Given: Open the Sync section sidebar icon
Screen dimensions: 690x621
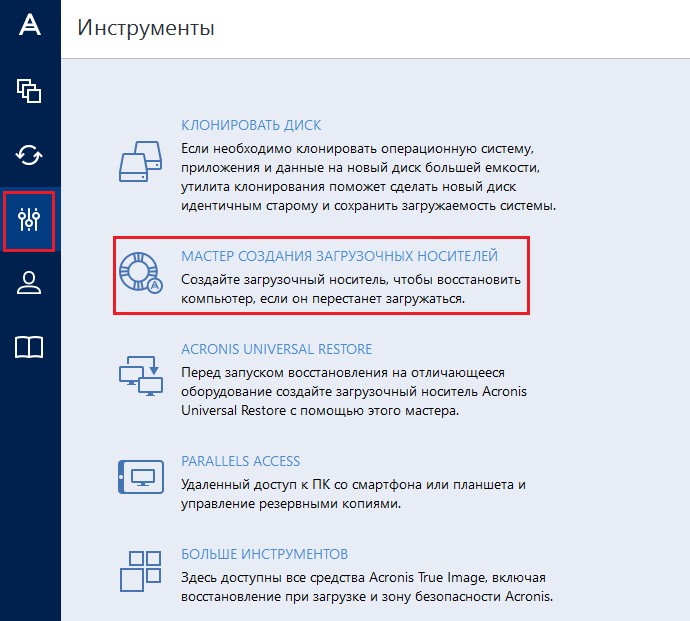Looking at the screenshot, I should click(29, 155).
